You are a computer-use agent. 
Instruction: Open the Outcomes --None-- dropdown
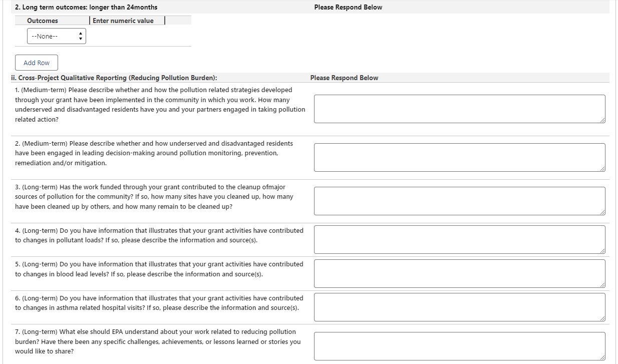pos(56,36)
